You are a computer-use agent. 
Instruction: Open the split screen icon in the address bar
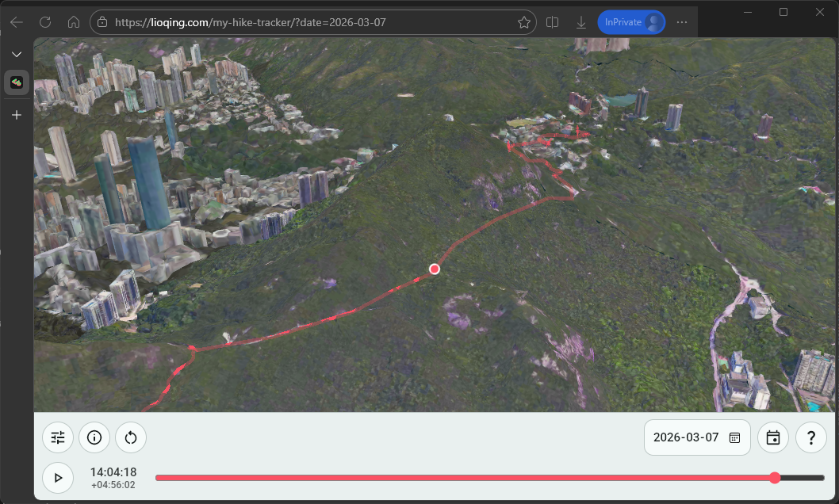pos(552,21)
